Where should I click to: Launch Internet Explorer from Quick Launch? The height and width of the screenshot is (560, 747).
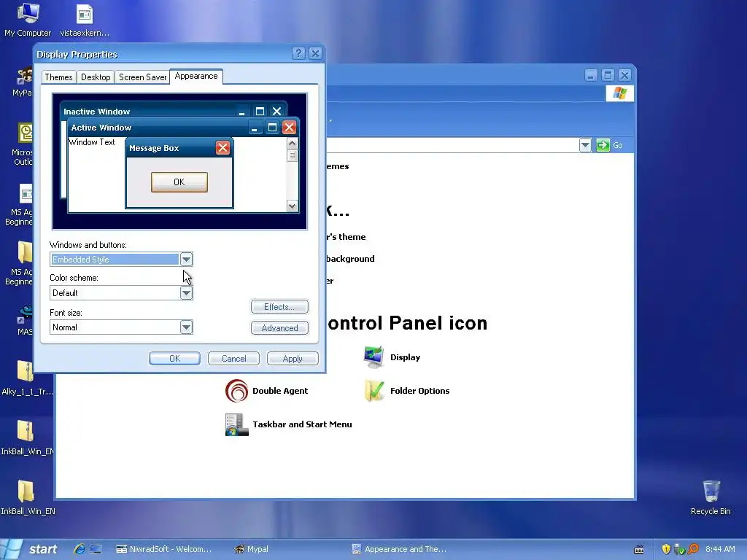point(79,549)
